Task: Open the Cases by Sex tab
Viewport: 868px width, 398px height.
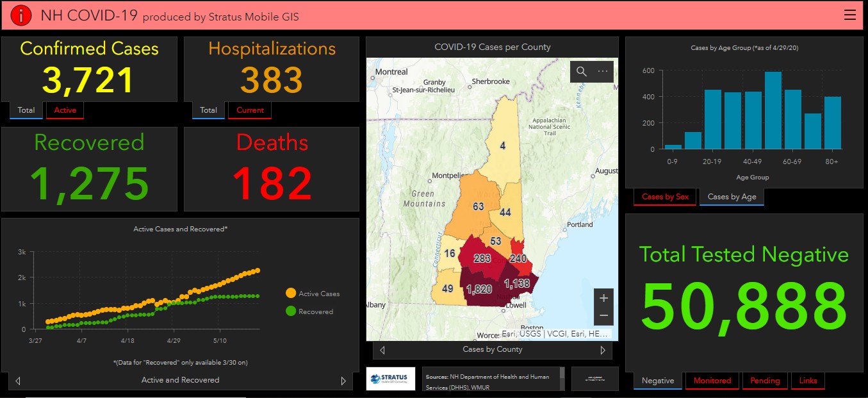Action: click(665, 197)
